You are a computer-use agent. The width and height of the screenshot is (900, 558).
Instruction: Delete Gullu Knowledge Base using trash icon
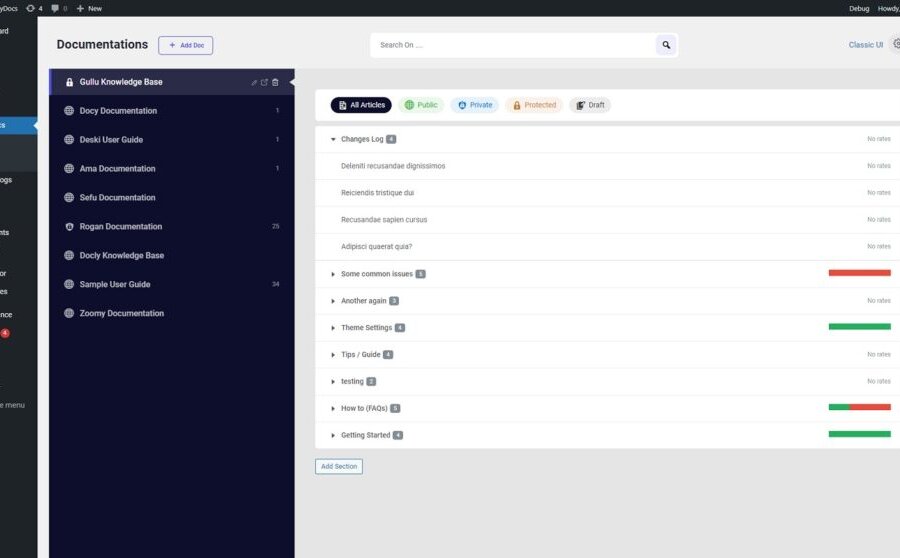(x=275, y=82)
